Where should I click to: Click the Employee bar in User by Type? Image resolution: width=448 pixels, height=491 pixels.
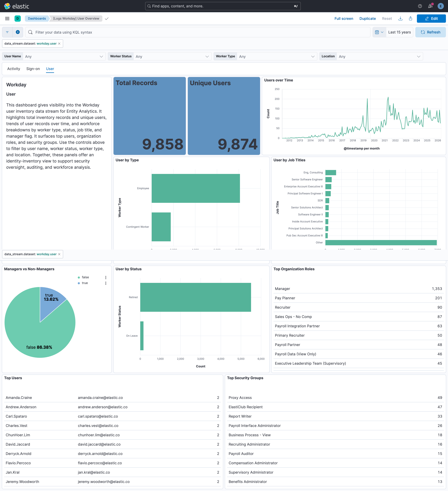click(x=196, y=188)
